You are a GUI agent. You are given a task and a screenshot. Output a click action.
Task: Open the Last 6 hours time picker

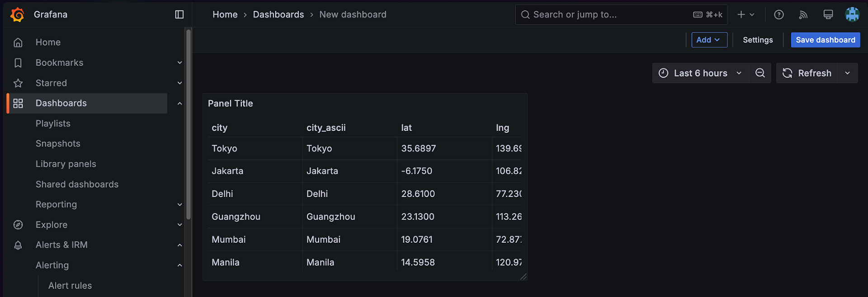(700, 73)
